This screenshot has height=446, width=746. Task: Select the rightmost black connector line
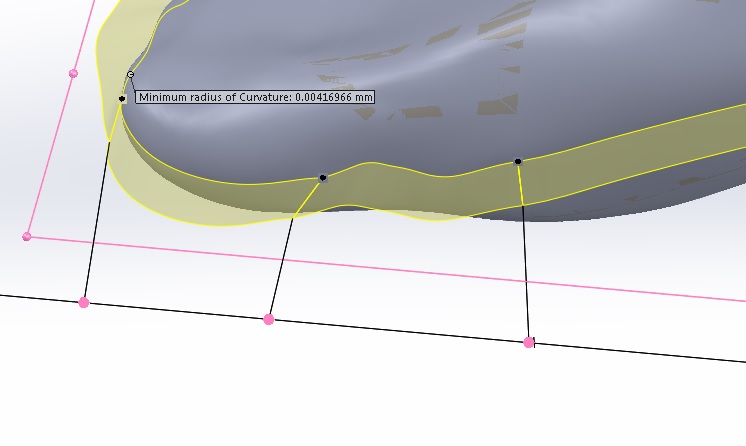525,270
